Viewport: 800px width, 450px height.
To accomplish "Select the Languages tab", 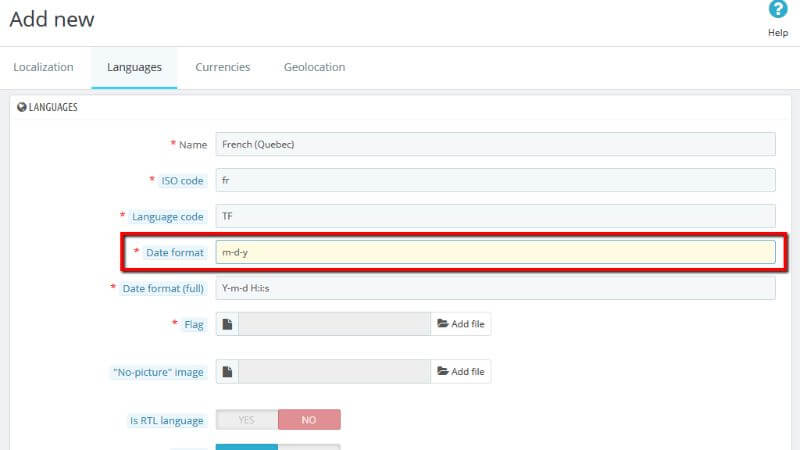I will tap(134, 67).
